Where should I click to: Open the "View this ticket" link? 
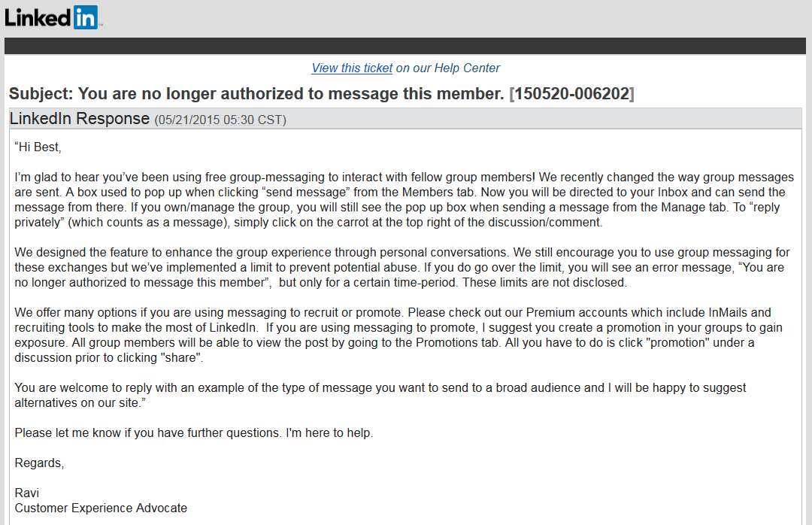(352, 68)
